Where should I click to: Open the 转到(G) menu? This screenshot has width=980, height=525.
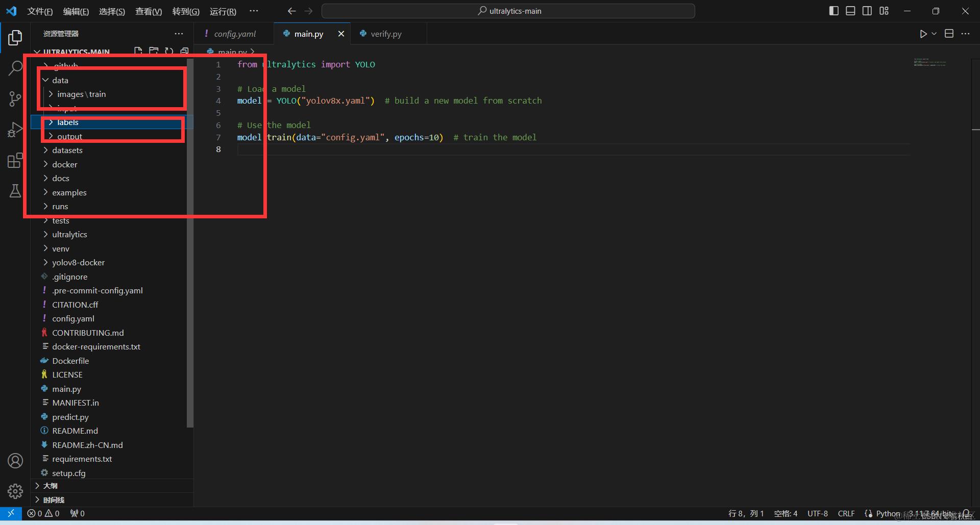[186, 11]
